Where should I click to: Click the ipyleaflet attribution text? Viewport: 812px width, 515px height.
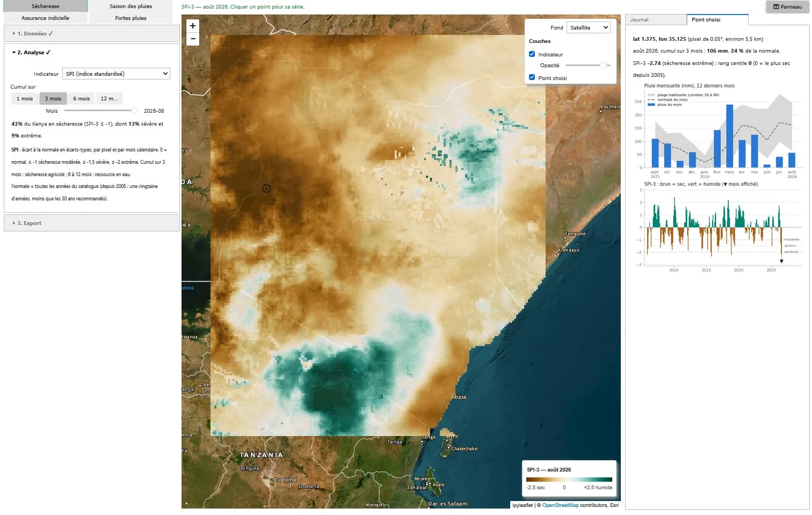click(523, 505)
